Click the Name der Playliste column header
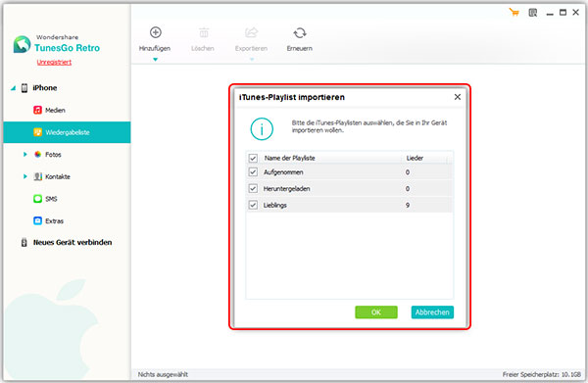The image size is (588, 383). tap(289, 158)
